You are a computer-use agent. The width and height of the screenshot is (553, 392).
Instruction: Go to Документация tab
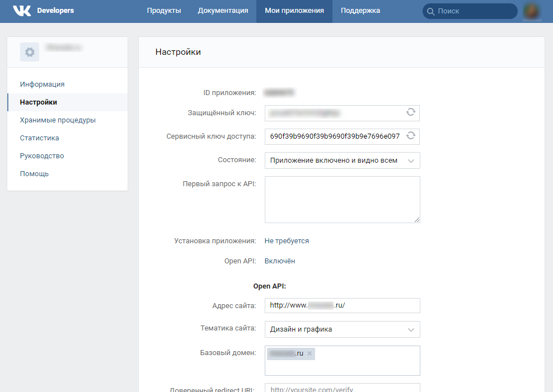(223, 11)
